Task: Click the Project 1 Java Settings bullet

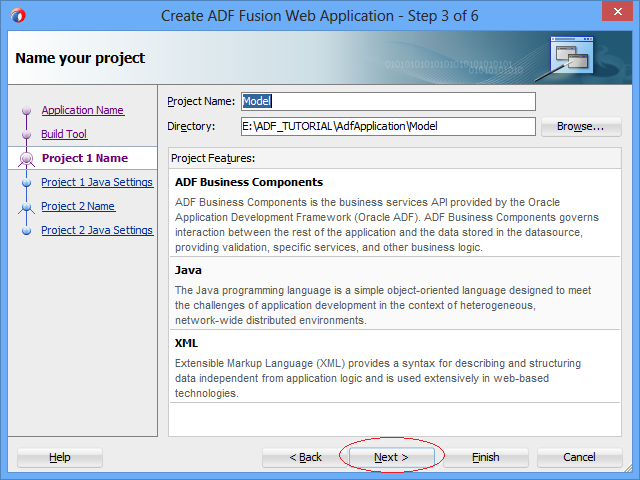Action: point(27,183)
